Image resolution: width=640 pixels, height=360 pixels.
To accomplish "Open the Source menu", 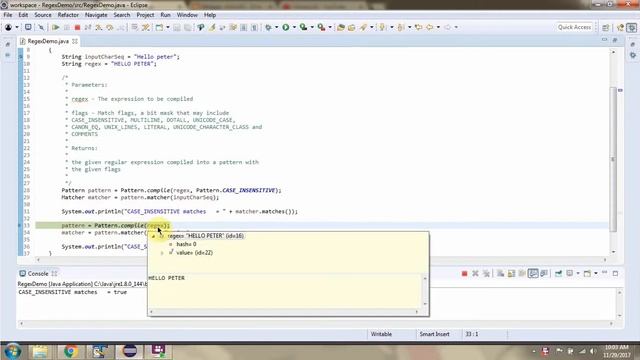I will [43, 15].
